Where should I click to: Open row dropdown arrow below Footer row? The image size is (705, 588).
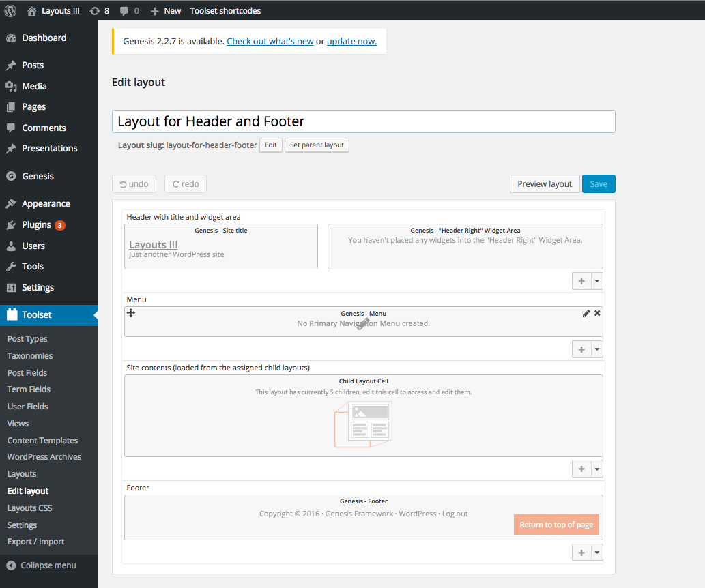[596, 553]
